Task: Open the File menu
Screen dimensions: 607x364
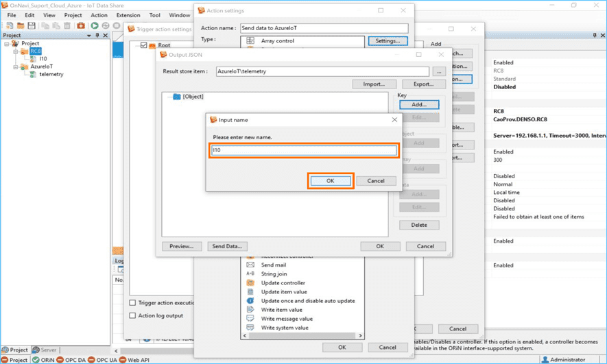Action: tap(12, 15)
